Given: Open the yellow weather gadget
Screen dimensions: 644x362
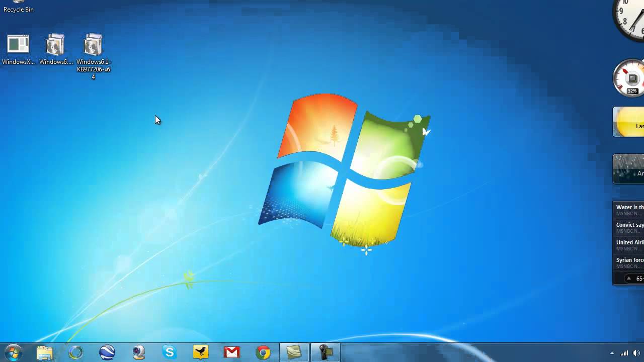Looking at the screenshot, I should coord(629,122).
